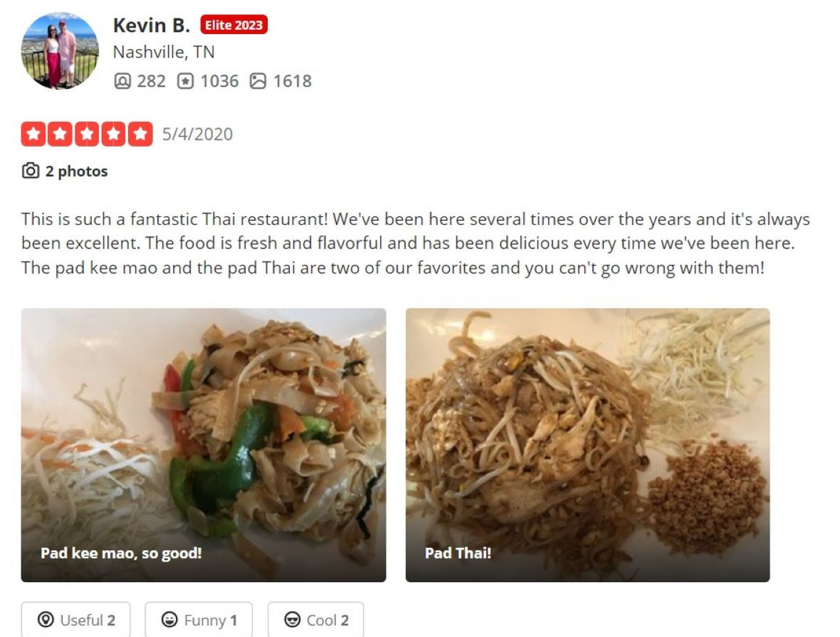Click the reviews count star icon
This screenshot has height=637, width=840.
tap(185, 81)
